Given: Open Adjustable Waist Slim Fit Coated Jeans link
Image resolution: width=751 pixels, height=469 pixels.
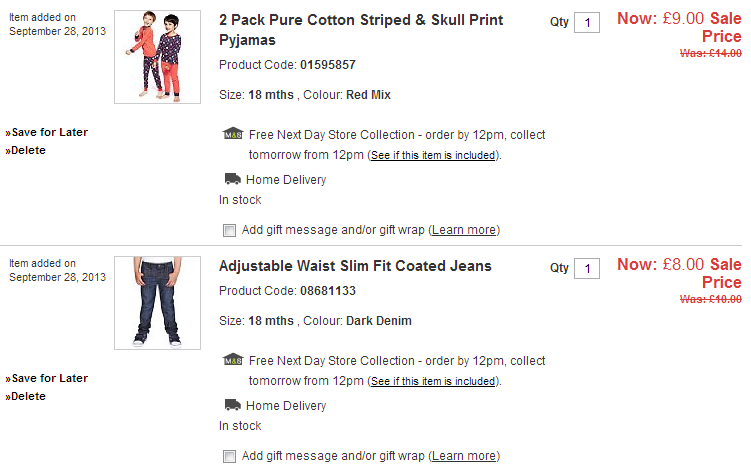Looking at the screenshot, I should tap(355, 266).
